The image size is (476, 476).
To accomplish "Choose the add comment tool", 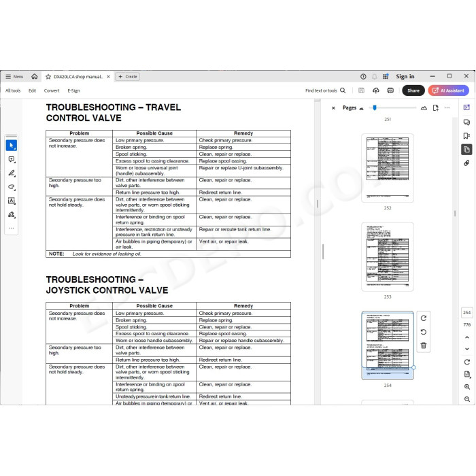I will 12,159.
